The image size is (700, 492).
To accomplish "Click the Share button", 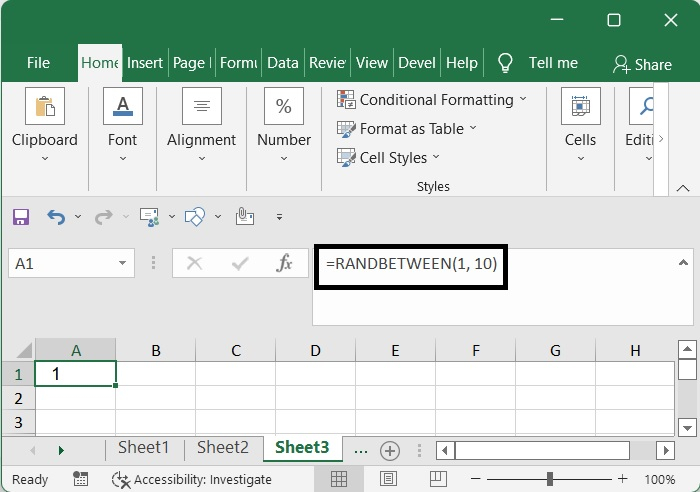I will click(642, 64).
